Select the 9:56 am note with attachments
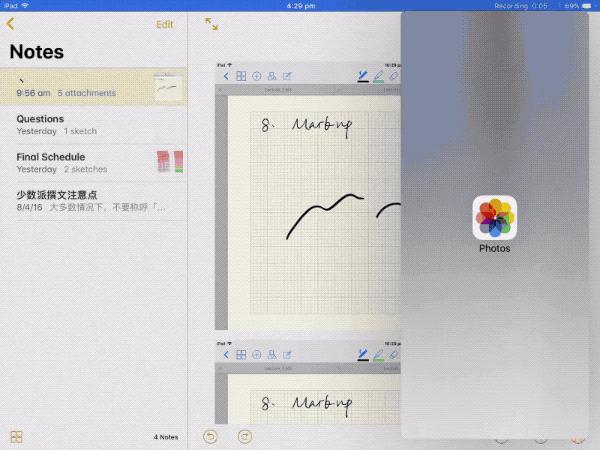This screenshot has width=600, height=450. point(80,87)
